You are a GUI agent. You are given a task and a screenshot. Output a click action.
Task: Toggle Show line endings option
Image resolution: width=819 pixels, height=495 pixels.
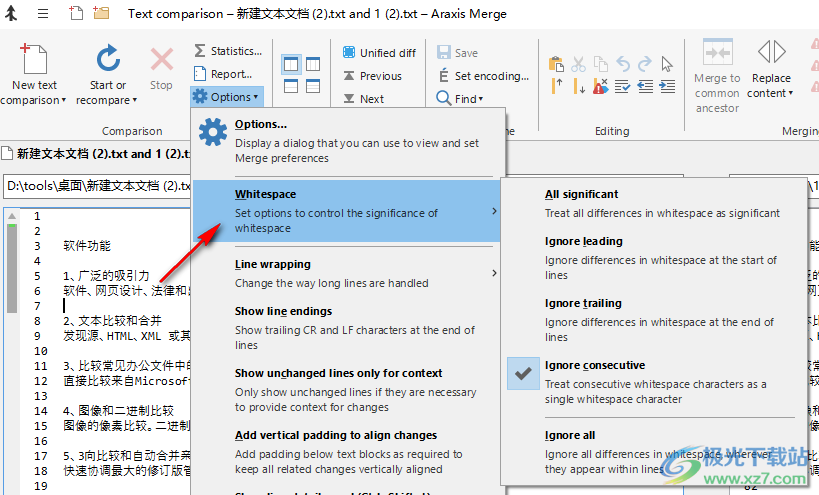tap(346, 327)
